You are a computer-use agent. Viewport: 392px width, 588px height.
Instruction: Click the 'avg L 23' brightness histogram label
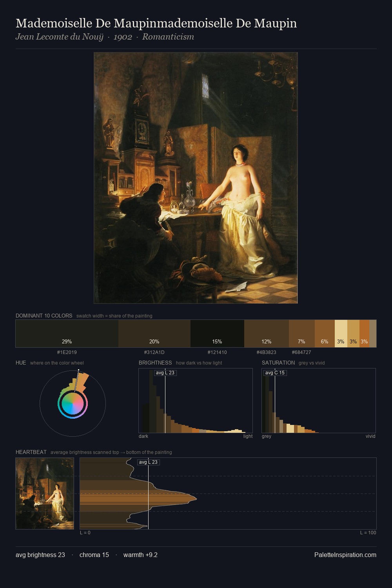(165, 373)
